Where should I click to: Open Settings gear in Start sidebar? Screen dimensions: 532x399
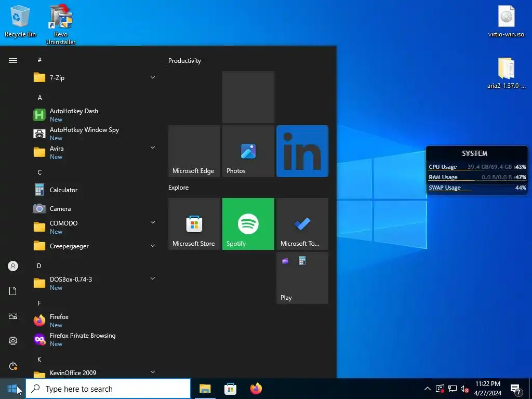point(13,341)
